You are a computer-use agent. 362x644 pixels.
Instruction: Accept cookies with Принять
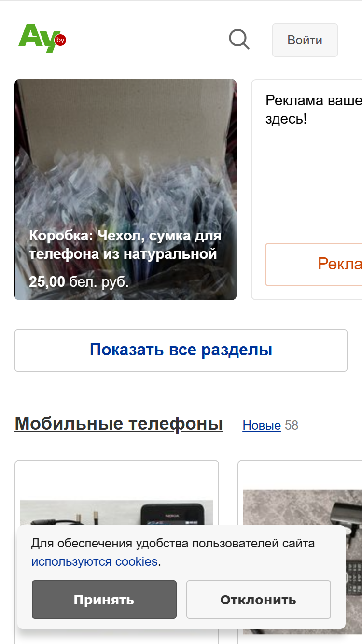(x=104, y=600)
